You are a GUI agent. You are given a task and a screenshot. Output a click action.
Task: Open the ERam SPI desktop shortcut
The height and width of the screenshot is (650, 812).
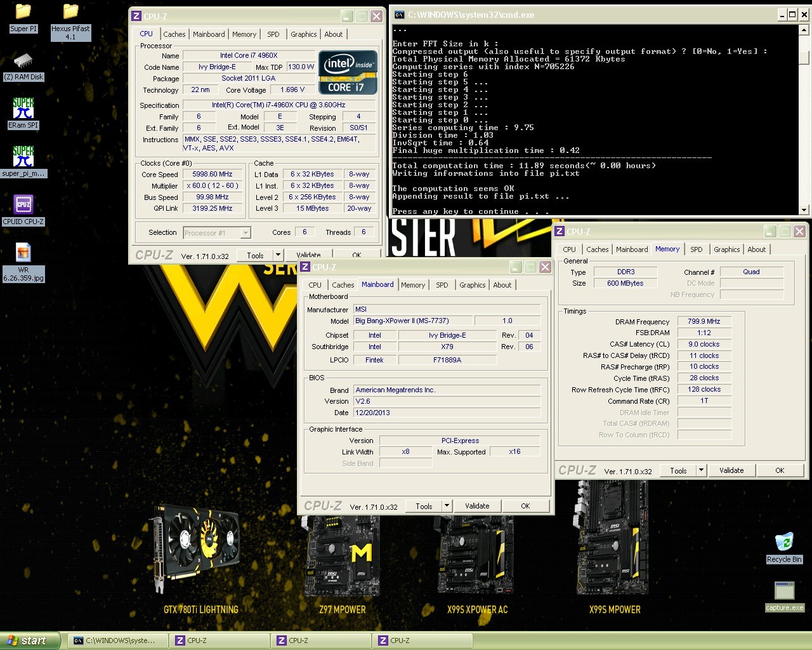(23, 114)
